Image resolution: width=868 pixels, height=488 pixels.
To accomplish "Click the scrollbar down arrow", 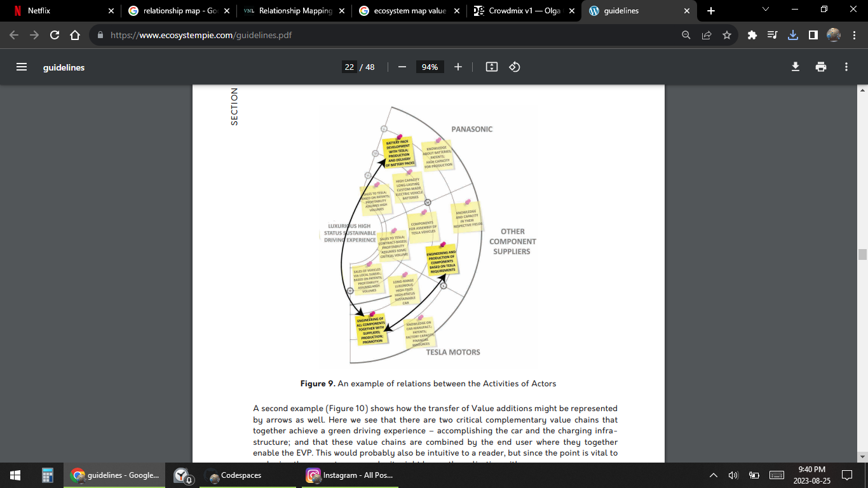I will 862,456.
